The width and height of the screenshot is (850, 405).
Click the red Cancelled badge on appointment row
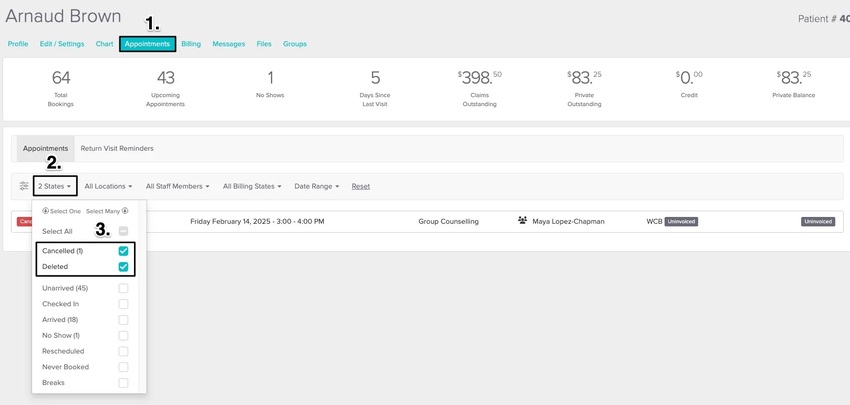coord(25,221)
